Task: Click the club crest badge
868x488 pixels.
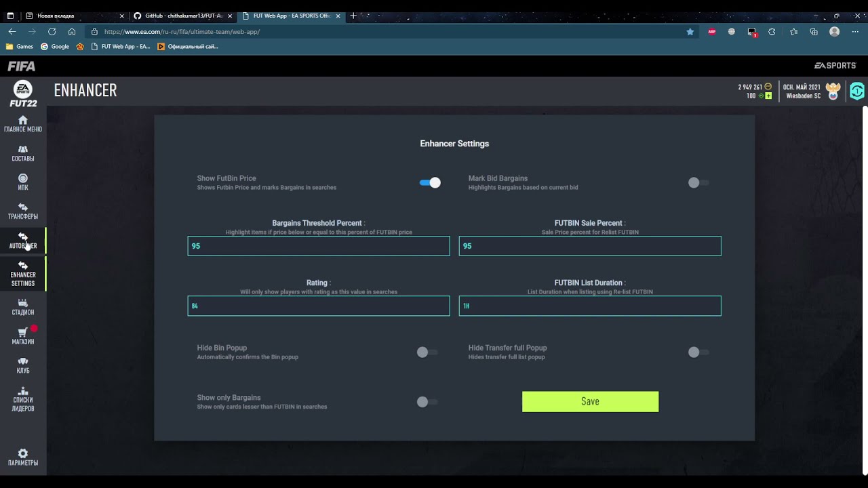Action: pyautogui.click(x=833, y=91)
